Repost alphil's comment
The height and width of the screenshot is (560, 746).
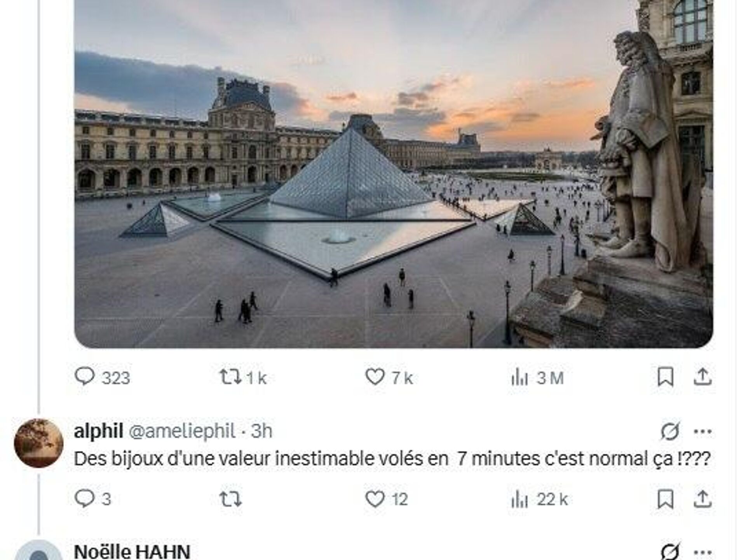pos(231,499)
